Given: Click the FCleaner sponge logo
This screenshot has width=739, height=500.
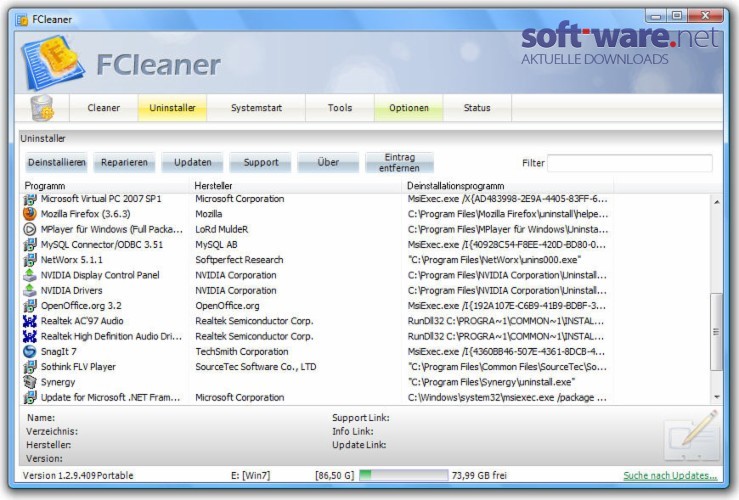Looking at the screenshot, I should coord(53,63).
